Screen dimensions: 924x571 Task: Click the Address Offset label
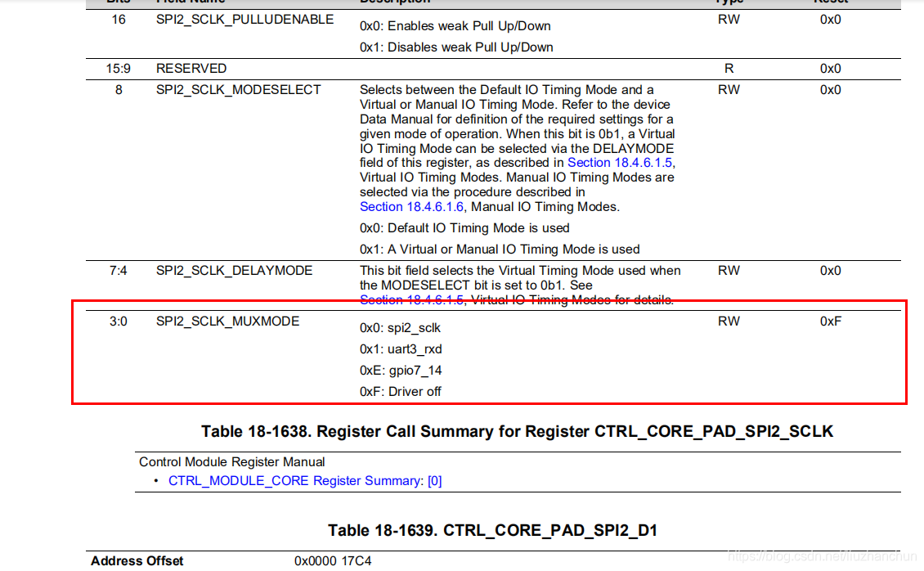click(x=137, y=561)
